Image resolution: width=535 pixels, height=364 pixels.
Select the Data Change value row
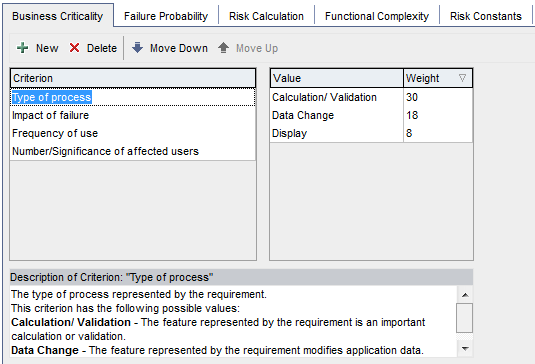pyautogui.click(x=337, y=115)
